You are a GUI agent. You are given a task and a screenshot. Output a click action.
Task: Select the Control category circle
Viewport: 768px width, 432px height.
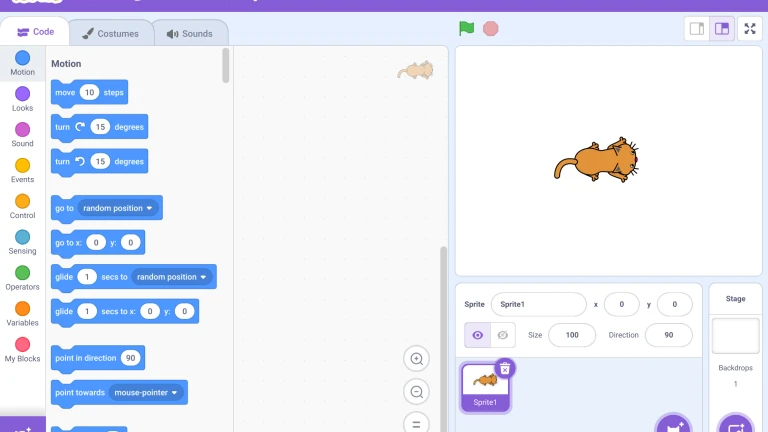click(23, 201)
